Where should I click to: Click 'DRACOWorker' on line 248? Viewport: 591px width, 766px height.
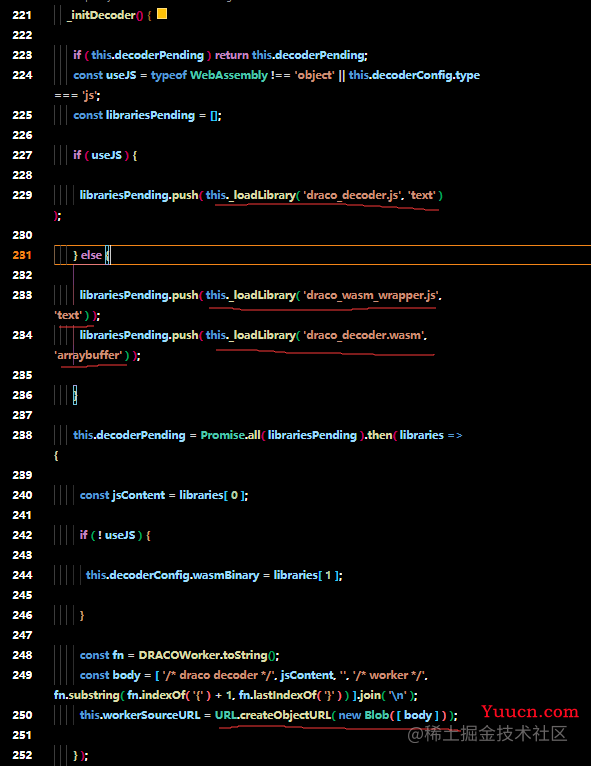[179, 655]
